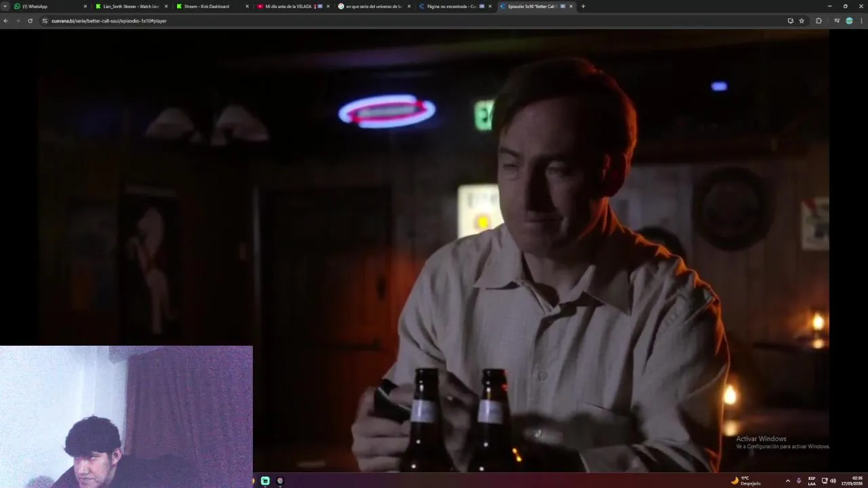
Task: Open the browser extensions puzzle icon
Action: (818, 21)
